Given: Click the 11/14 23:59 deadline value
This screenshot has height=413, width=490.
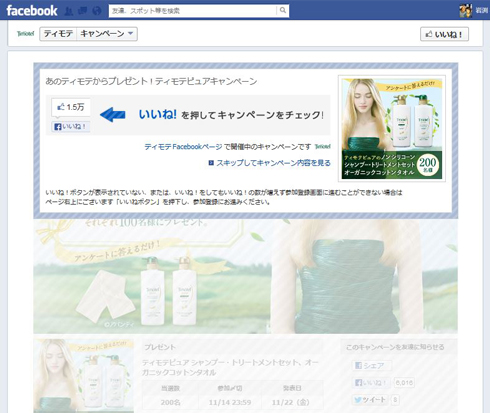Looking at the screenshot, I should 230,403.
